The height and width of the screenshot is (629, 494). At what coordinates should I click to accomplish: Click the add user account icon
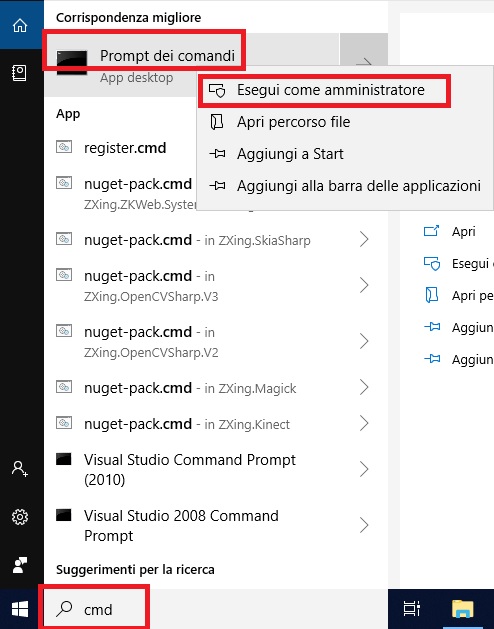pos(20,469)
